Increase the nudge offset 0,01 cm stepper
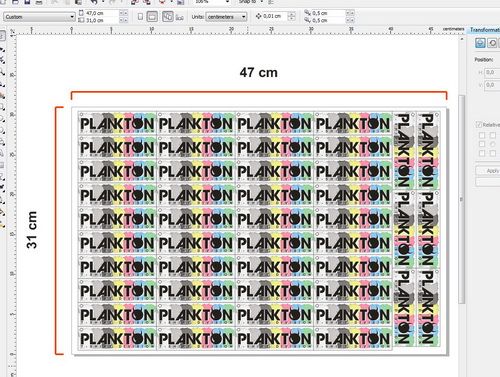The height and width of the screenshot is (377, 500). point(292,14)
